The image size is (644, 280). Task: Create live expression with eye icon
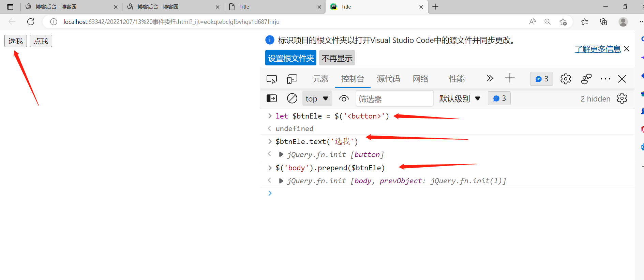(x=344, y=99)
